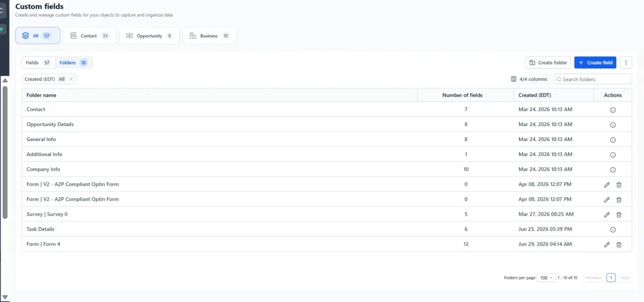644x302 pixels.
Task: Go to page 1
Action: coord(611,278)
